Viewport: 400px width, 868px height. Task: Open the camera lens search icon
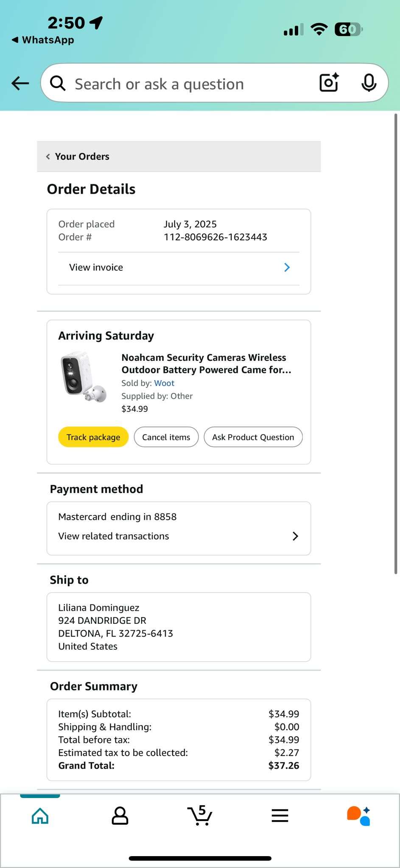(329, 83)
